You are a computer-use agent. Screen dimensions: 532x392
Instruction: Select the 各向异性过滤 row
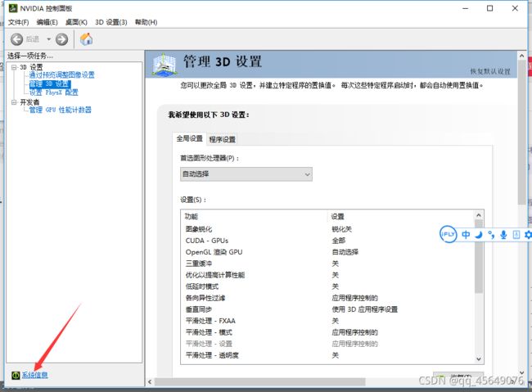[327, 298]
